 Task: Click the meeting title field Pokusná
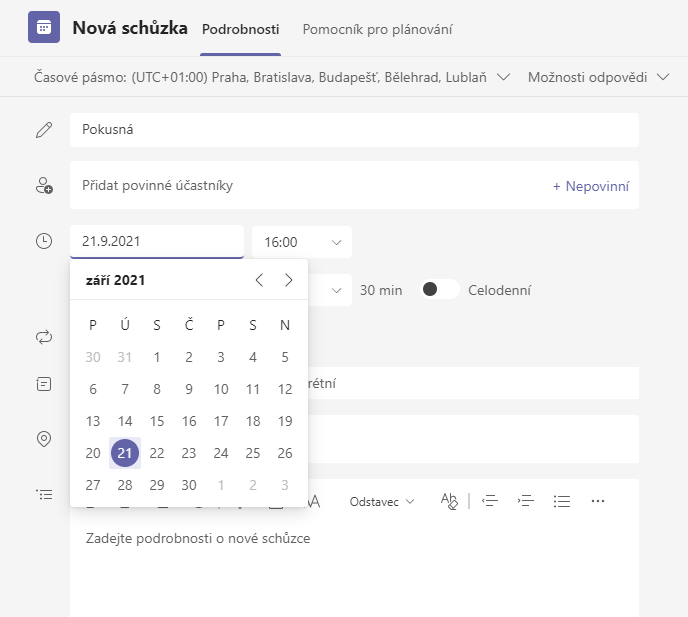353,130
